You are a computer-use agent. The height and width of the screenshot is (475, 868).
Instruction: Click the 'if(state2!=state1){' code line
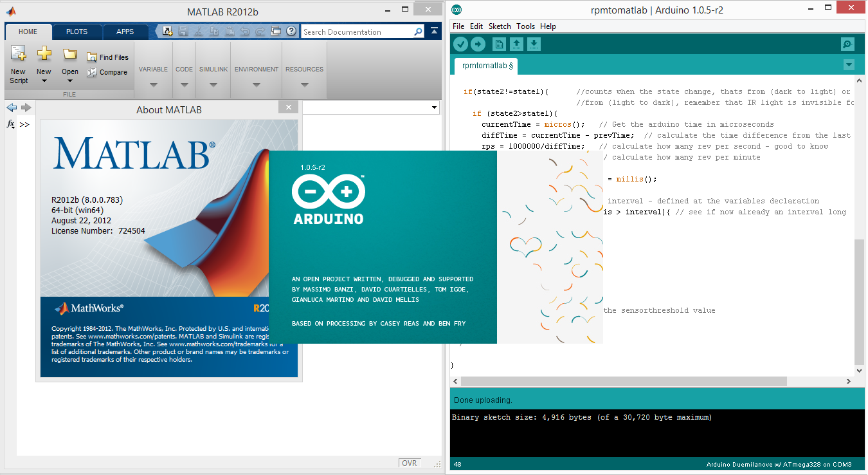tap(506, 91)
